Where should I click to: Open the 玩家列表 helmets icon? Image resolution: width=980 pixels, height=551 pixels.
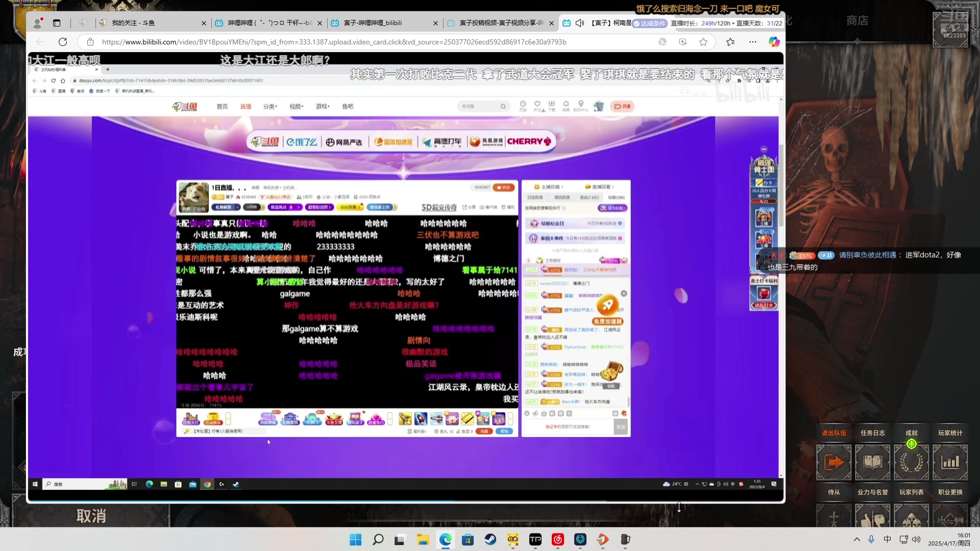coord(911,516)
